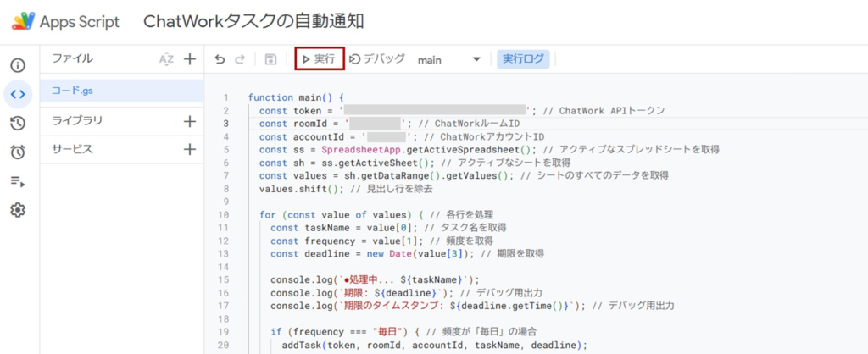Click comment ChatWorkルームID
868x354 pixels.
[471, 124]
